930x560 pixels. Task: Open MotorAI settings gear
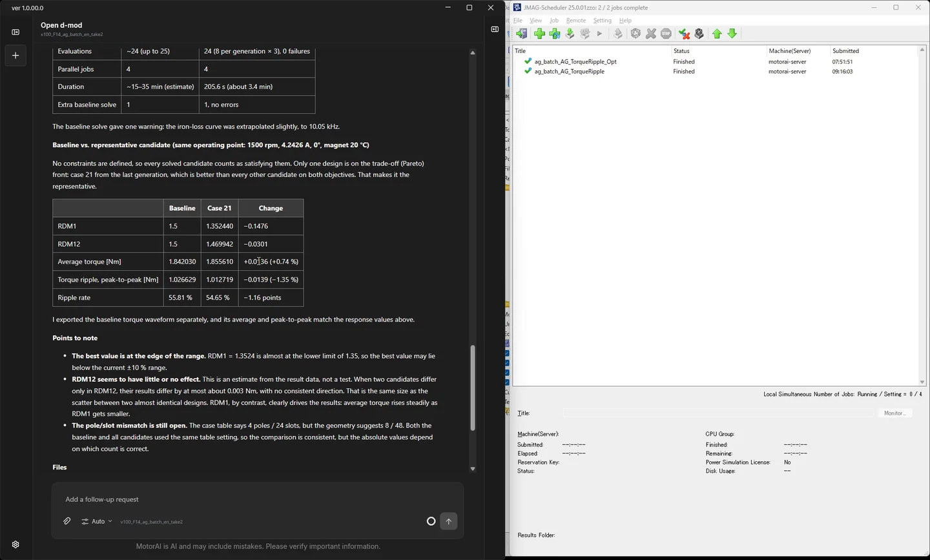click(x=15, y=544)
